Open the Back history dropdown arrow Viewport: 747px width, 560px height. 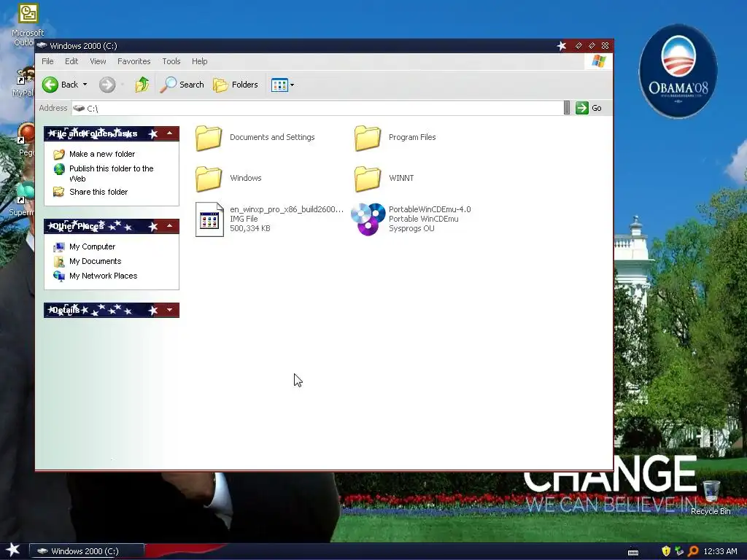85,85
